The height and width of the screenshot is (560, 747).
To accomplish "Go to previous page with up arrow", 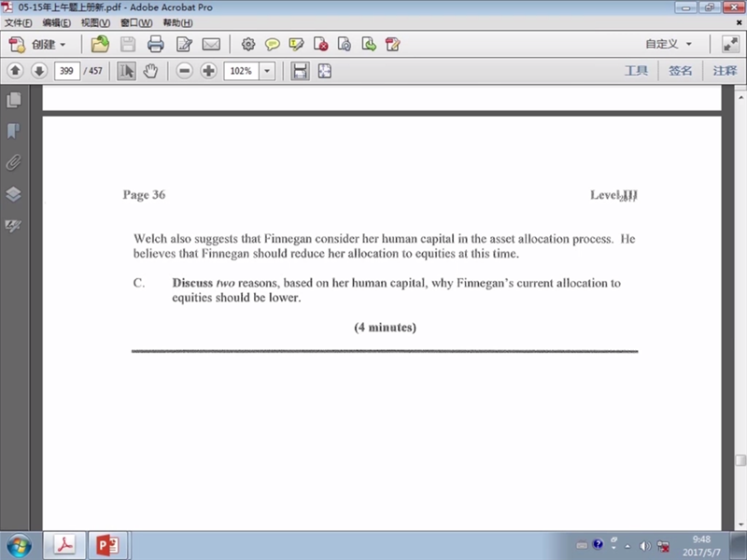I will pos(16,71).
